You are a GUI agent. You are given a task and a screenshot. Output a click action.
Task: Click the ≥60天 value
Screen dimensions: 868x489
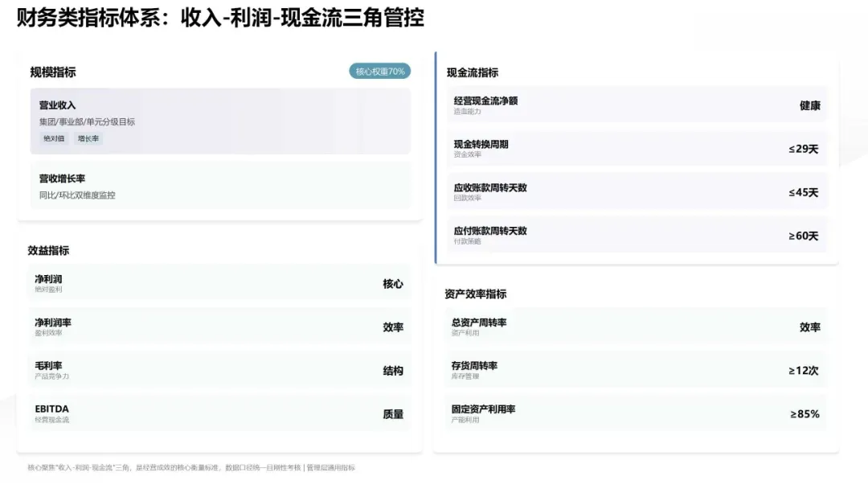803,236
